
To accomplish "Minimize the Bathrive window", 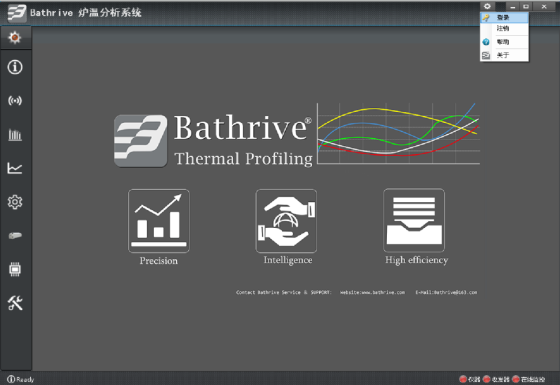I will pos(513,6).
